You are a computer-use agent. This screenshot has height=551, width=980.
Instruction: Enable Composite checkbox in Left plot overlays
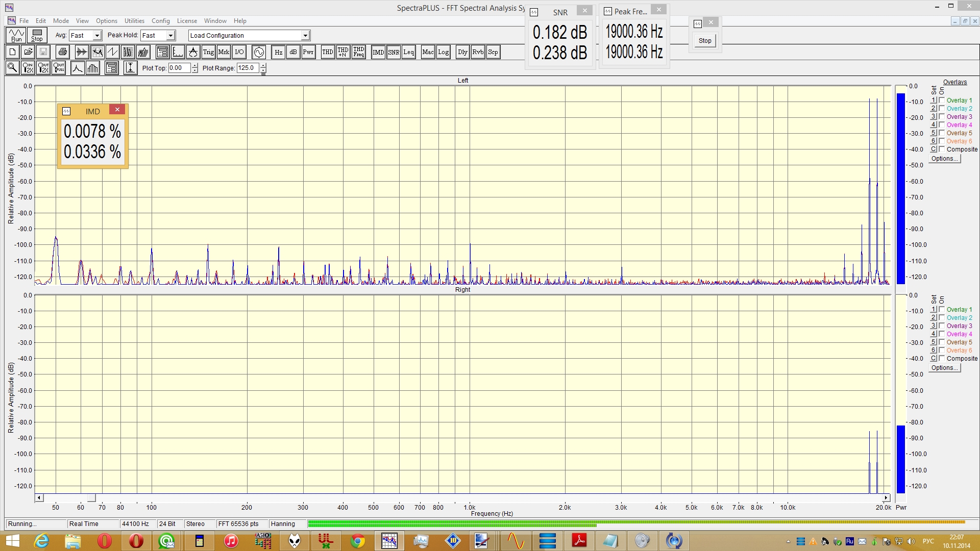(x=942, y=149)
